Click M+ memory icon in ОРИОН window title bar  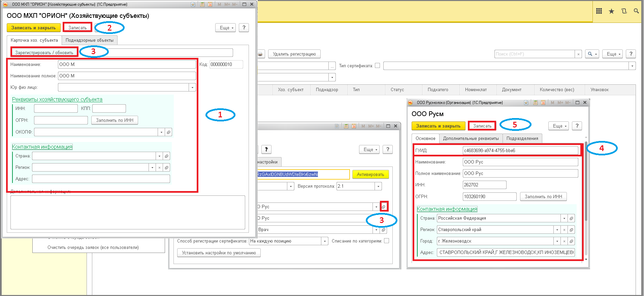click(227, 4)
